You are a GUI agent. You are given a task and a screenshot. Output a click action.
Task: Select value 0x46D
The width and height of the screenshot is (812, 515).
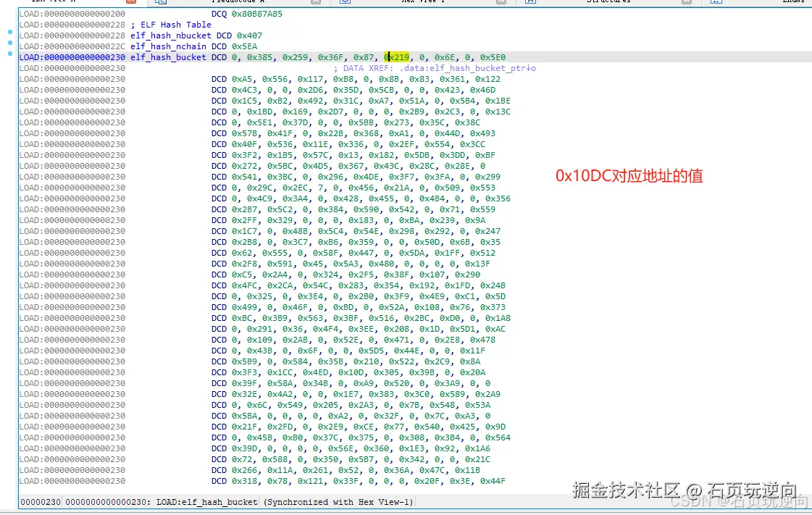(x=482, y=90)
